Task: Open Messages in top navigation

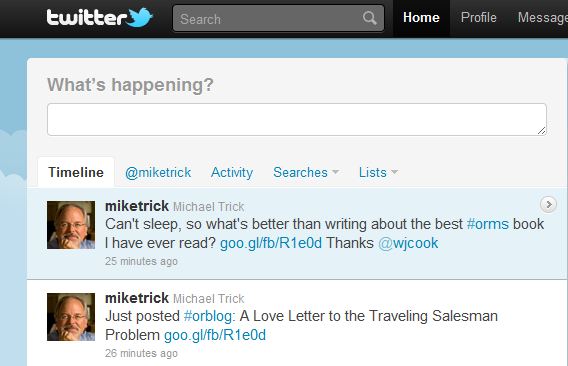Action: click(543, 17)
